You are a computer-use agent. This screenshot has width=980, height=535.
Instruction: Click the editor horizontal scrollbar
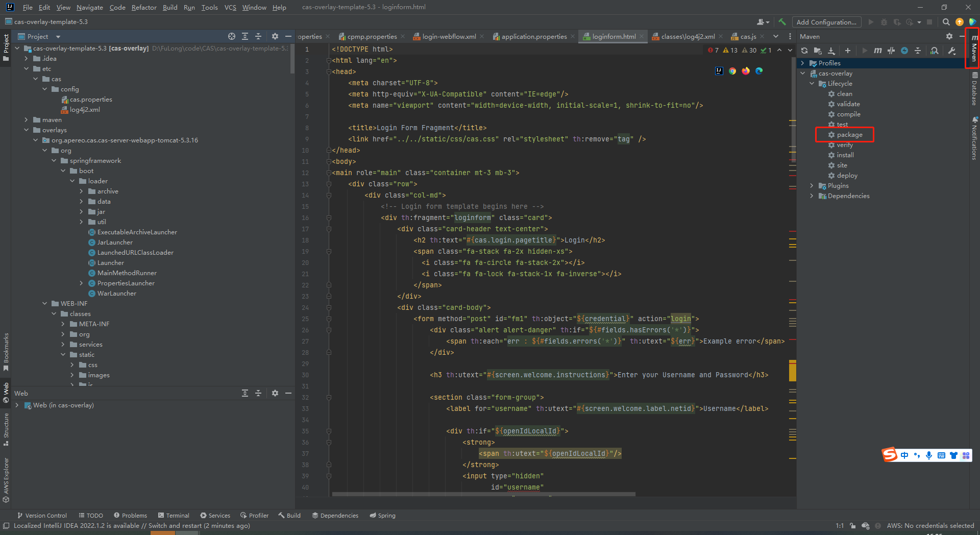click(483, 494)
